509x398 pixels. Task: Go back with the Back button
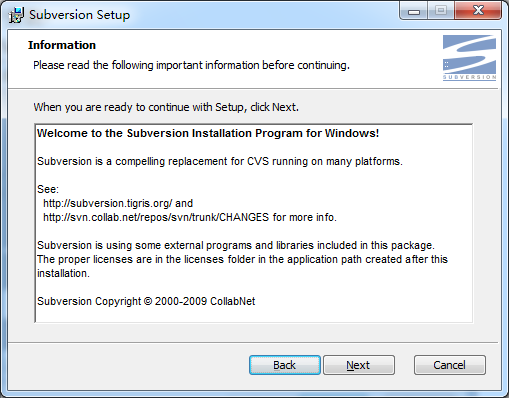point(285,365)
